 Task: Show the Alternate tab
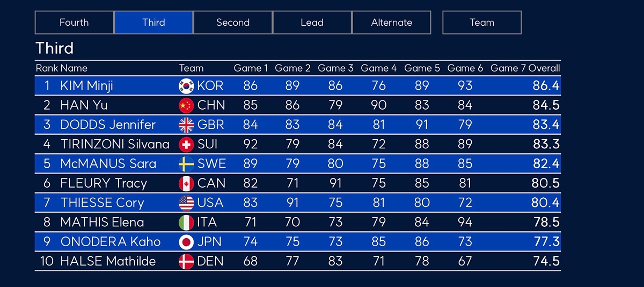coord(391,23)
